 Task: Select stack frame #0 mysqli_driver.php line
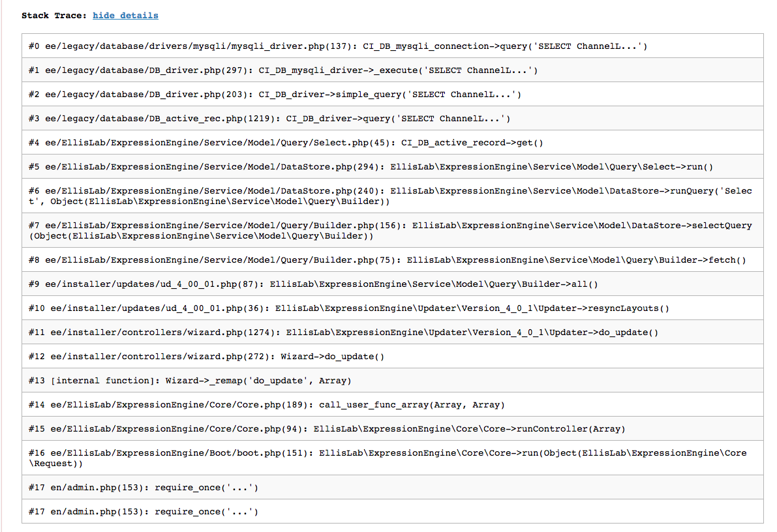coord(337,46)
